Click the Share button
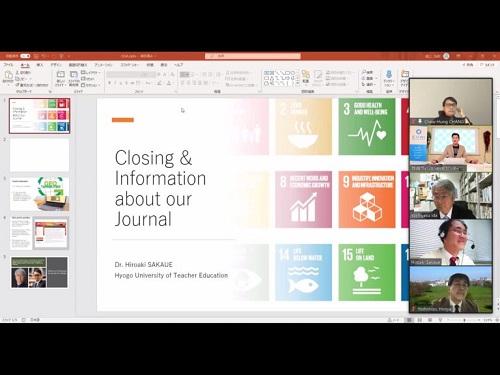The image size is (500, 375). (468, 65)
